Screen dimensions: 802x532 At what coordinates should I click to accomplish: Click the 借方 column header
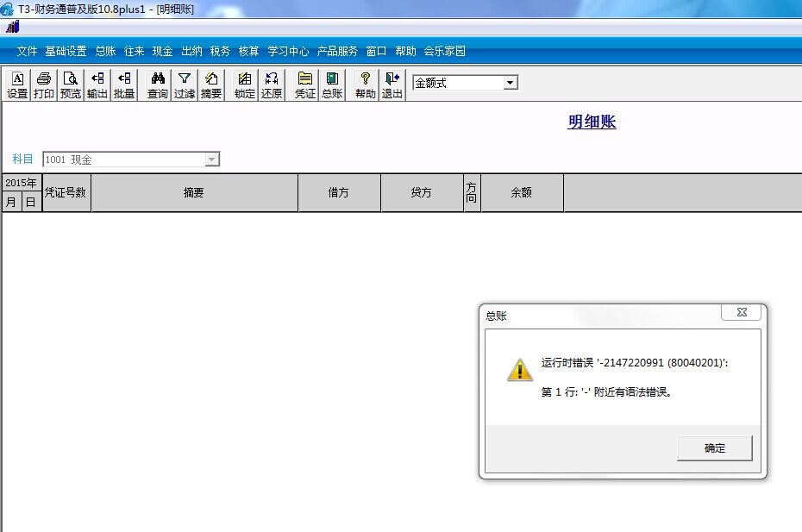click(x=339, y=192)
